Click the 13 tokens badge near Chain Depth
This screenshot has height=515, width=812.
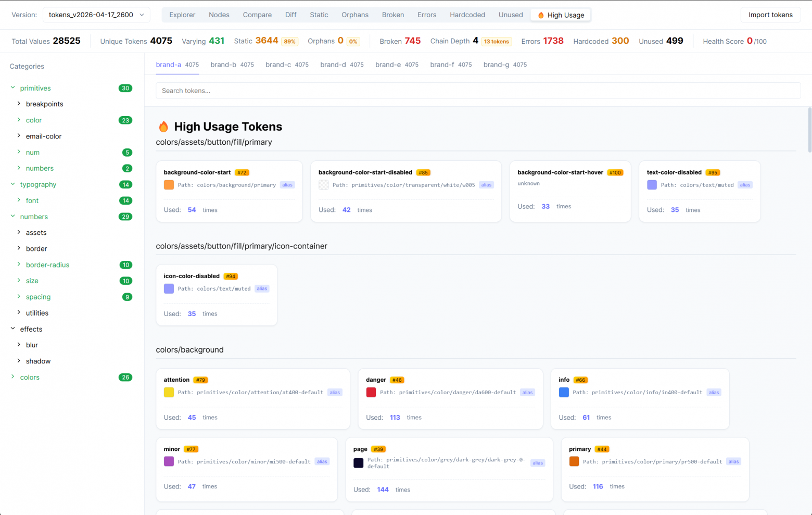pos(496,41)
